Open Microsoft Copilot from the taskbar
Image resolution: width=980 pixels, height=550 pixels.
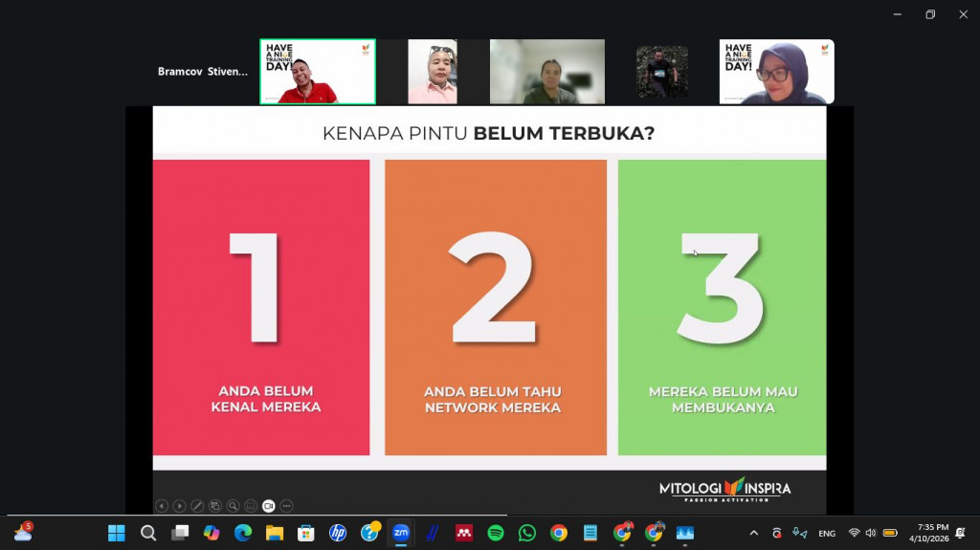click(212, 533)
